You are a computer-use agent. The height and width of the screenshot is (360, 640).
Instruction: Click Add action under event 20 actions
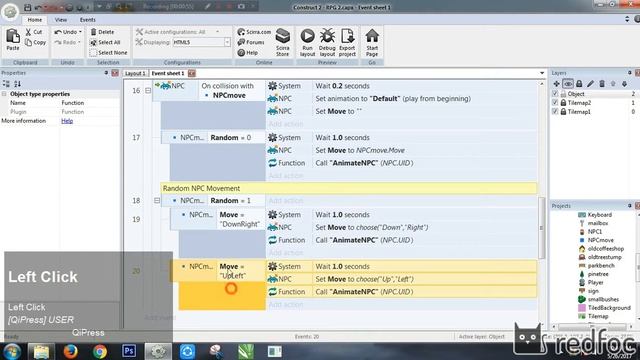286,304
